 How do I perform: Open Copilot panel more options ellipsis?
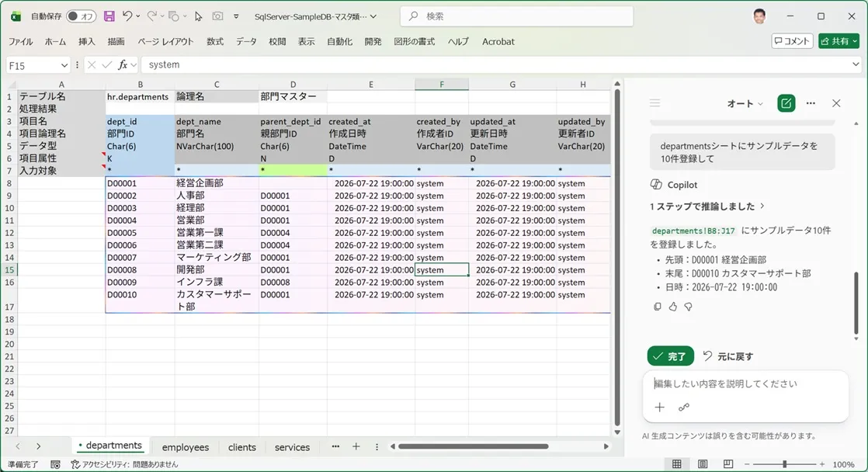pyautogui.click(x=811, y=103)
